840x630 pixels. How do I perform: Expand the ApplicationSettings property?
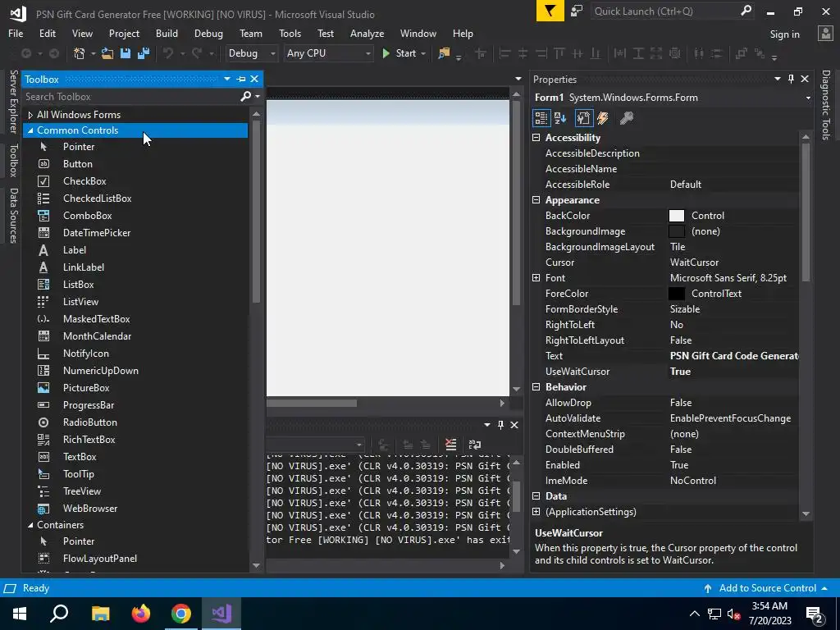click(x=536, y=512)
